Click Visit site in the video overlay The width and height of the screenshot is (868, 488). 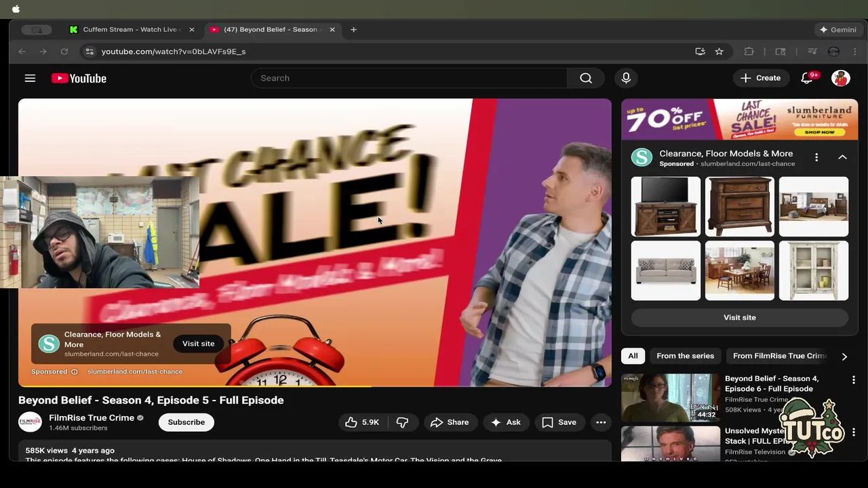tap(198, 344)
